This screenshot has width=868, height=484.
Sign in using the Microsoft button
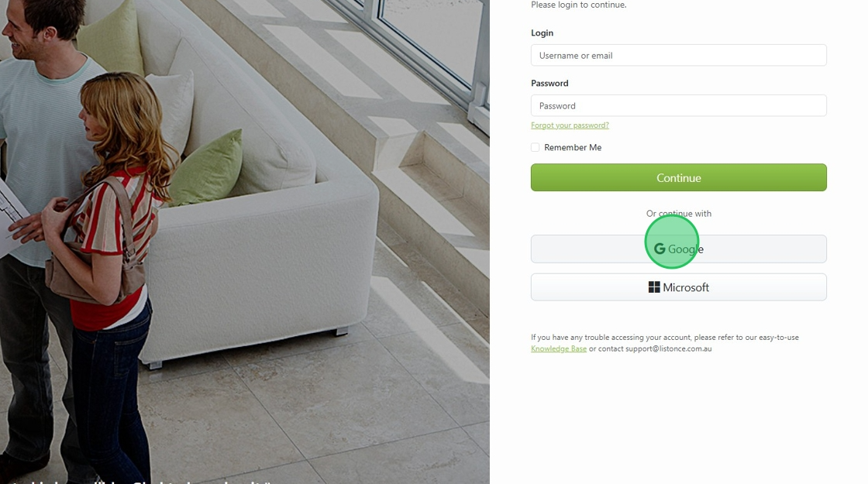[679, 287]
